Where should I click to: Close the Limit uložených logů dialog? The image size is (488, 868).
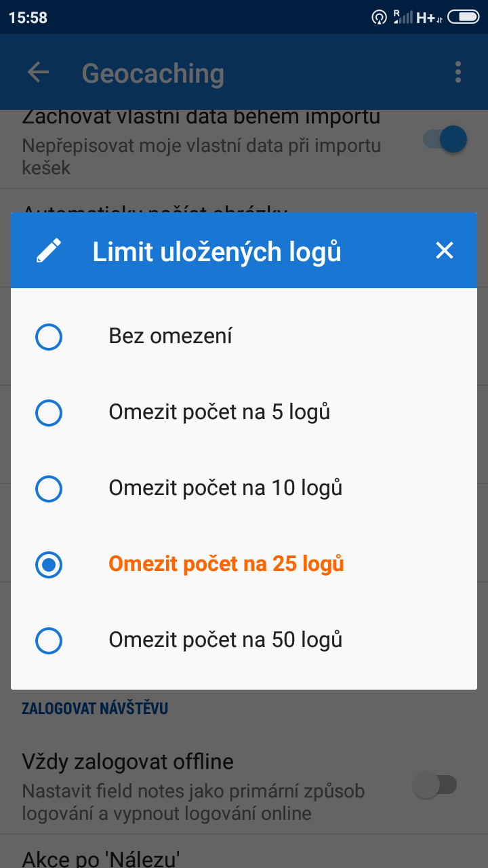coord(445,251)
